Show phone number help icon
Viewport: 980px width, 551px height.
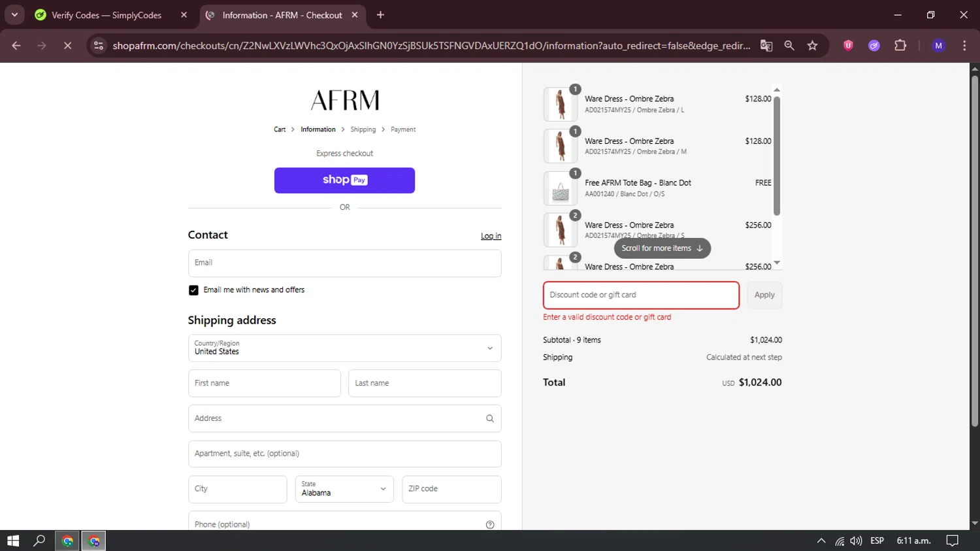tap(490, 525)
